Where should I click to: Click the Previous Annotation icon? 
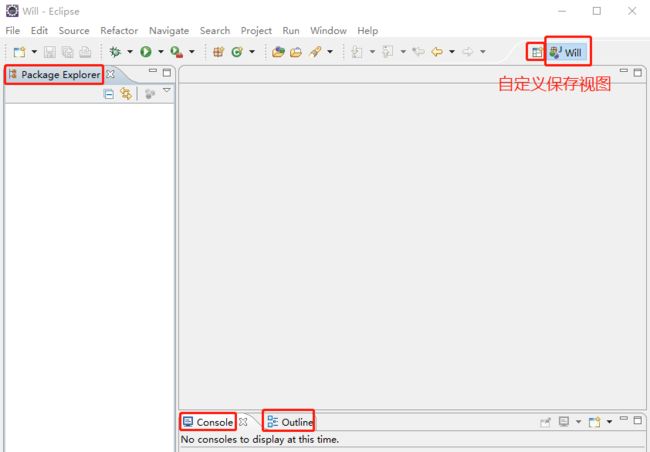[388, 52]
